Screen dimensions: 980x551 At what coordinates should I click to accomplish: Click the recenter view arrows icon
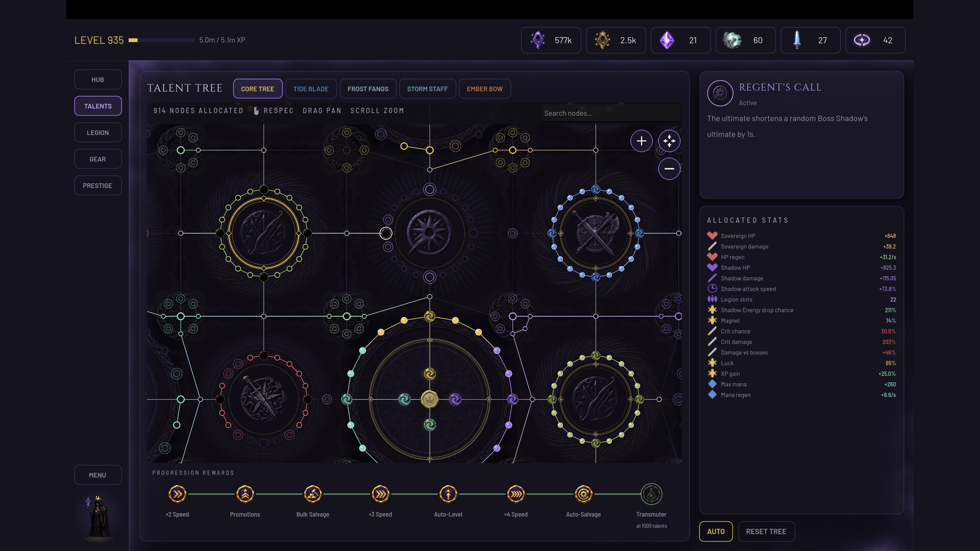[x=669, y=141]
